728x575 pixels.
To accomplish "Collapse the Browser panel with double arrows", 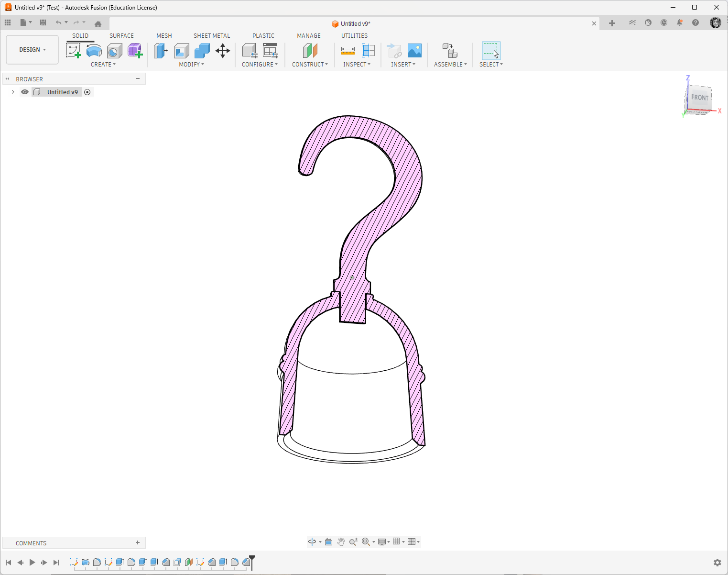I will 7,79.
